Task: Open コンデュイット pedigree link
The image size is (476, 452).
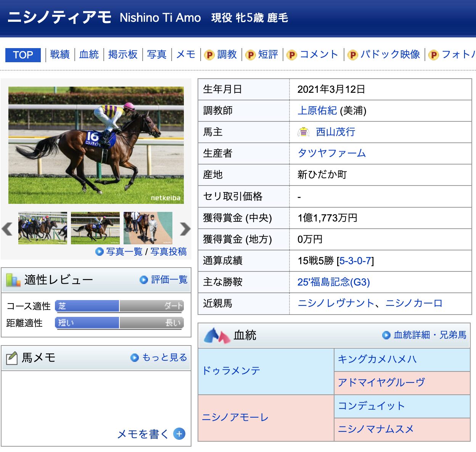Action: (371, 406)
